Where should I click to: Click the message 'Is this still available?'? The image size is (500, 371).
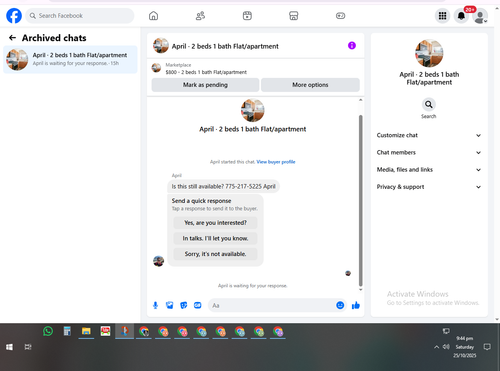223,186
